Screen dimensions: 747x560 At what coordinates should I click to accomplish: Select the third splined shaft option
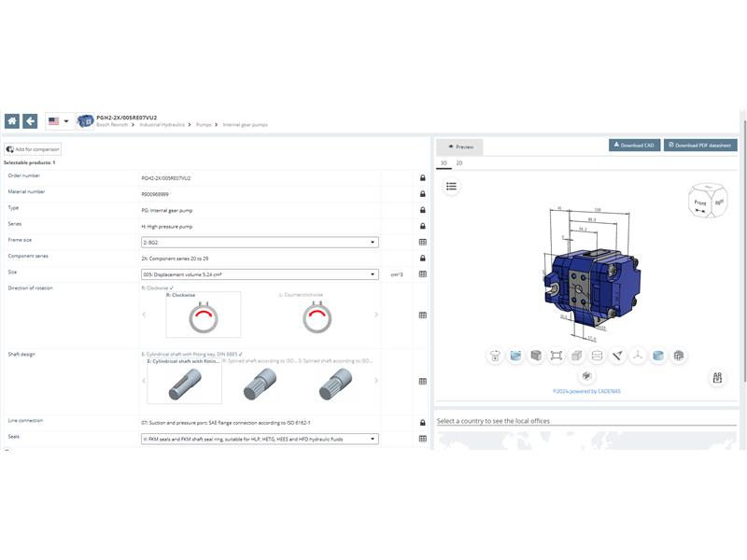pyautogui.click(x=335, y=381)
